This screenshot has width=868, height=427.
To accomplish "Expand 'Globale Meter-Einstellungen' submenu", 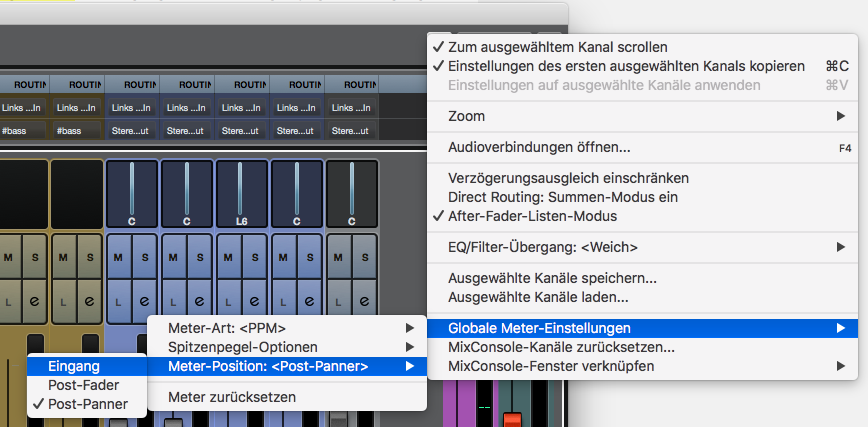I will point(642,328).
